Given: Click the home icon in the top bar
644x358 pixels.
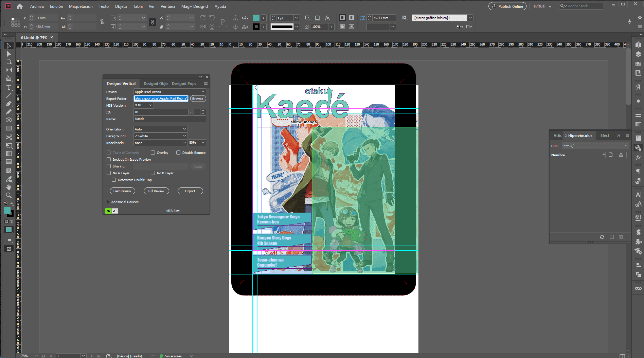Looking at the screenshot, I should [x=20, y=6].
